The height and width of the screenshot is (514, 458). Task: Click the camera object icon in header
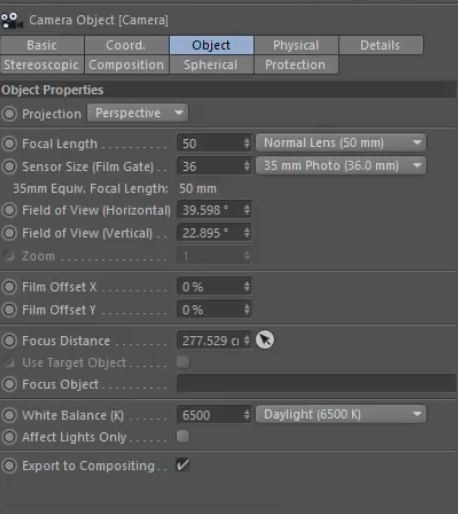click(x=12, y=21)
